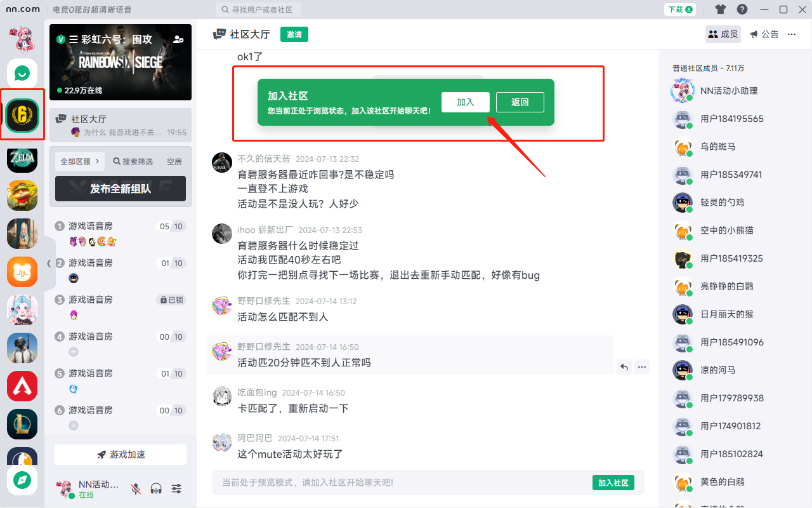Click the 下载 download button in title bar
The width and height of the screenshot is (812, 508).
pyautogui.click(x=679, y=10)
